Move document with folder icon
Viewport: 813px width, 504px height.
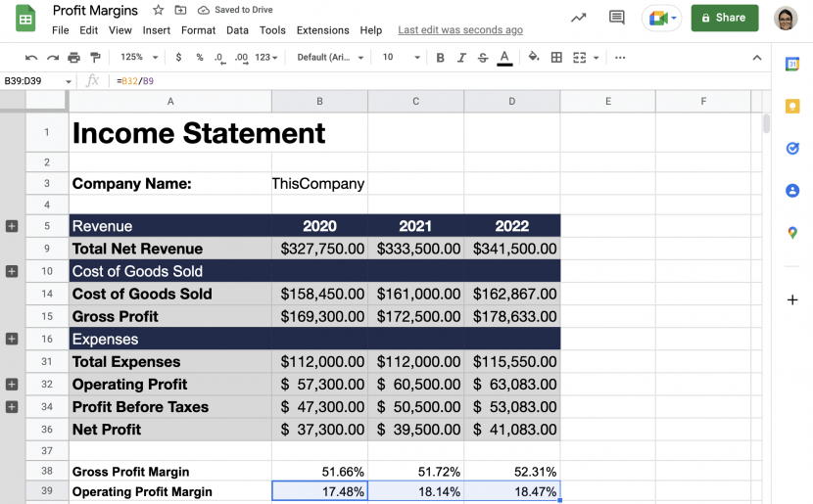click(x=180, y=10)
